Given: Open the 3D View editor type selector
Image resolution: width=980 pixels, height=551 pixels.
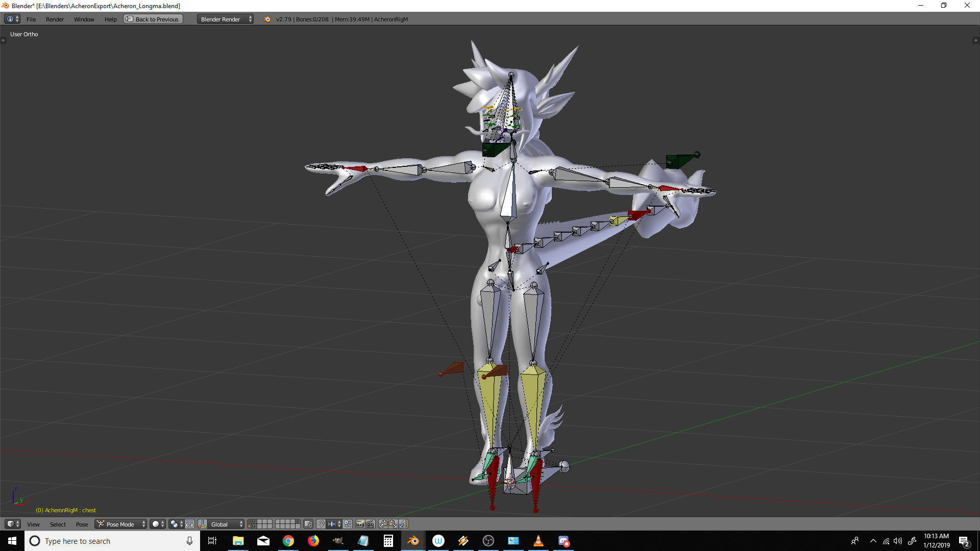Looking at the screenshot, I should click(12, 524).
